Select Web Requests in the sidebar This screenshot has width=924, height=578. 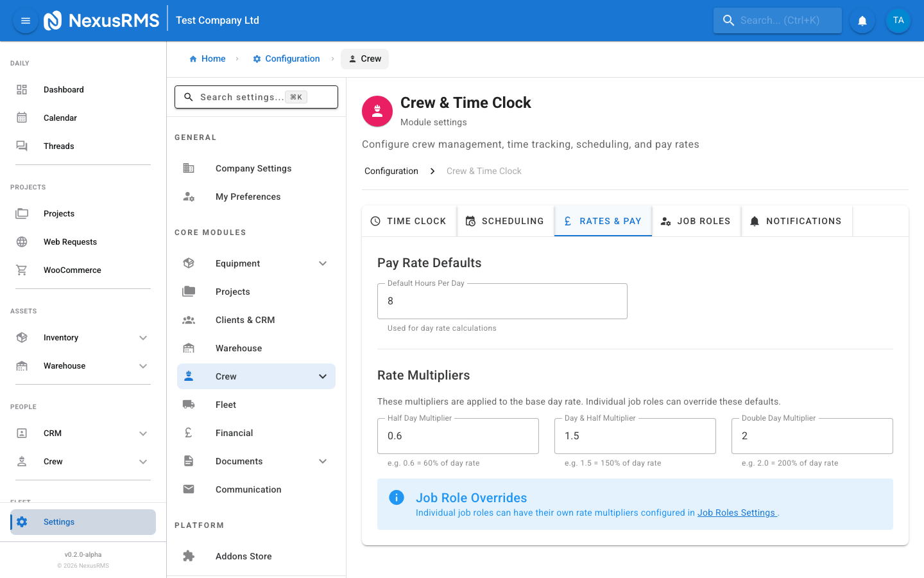coord(69,241)
